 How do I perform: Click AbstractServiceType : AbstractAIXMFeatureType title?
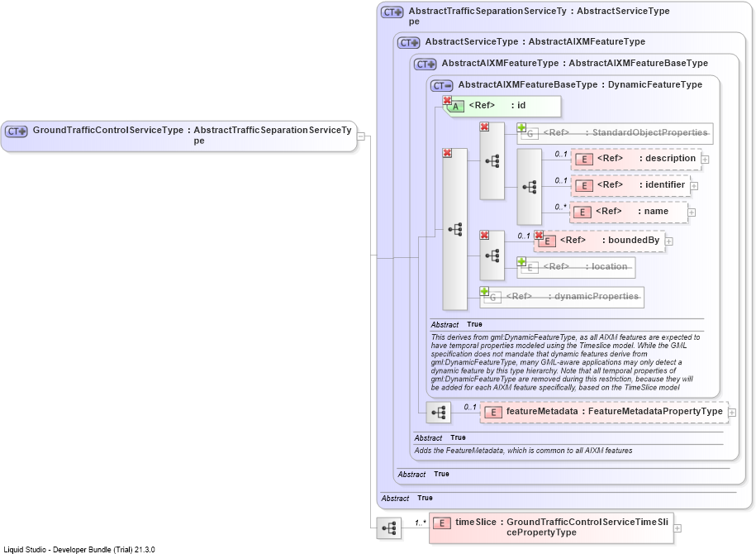coord(535,42)
